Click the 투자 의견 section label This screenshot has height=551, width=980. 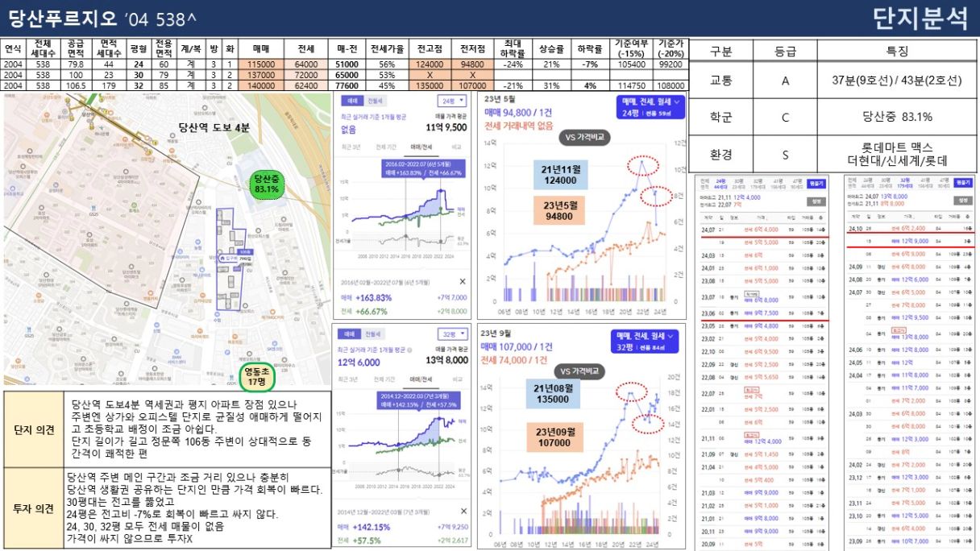[x=33, y=507]
